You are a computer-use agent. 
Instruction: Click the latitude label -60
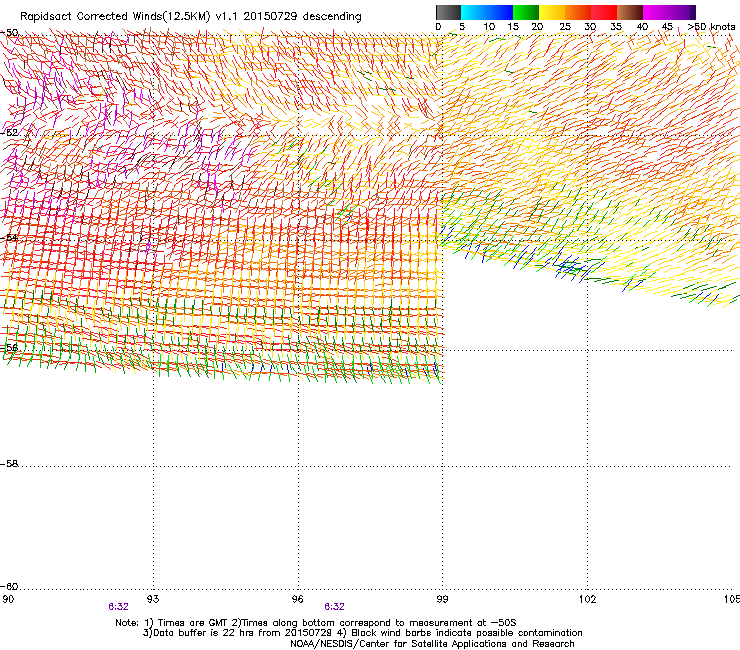point(10,587)
